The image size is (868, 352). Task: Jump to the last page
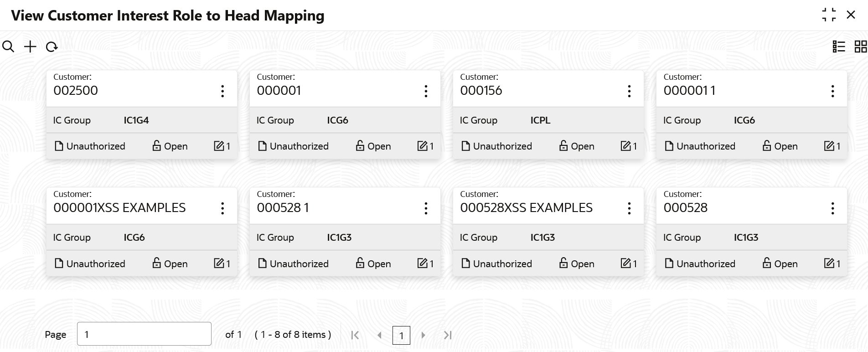click(448, 335)
